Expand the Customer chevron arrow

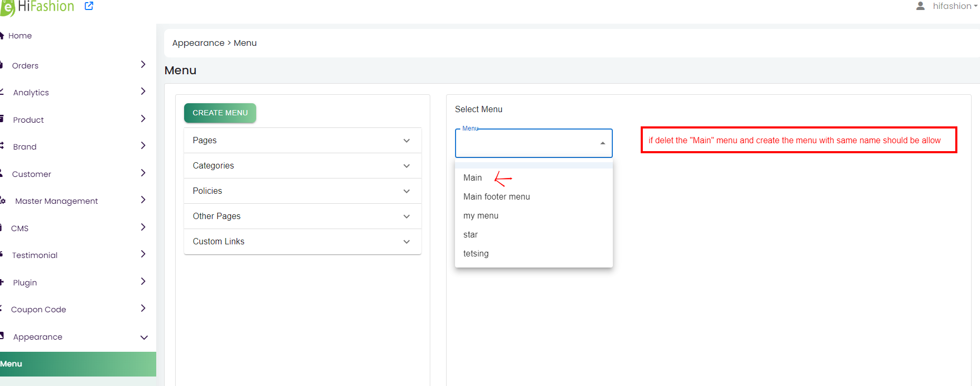point(143,173)
